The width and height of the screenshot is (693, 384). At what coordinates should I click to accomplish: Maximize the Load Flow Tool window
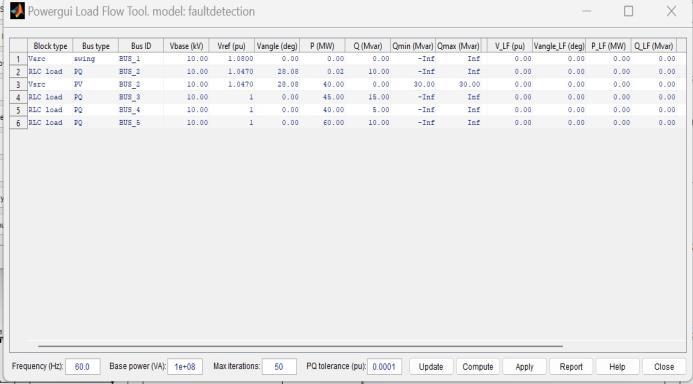tap(628, 11)
